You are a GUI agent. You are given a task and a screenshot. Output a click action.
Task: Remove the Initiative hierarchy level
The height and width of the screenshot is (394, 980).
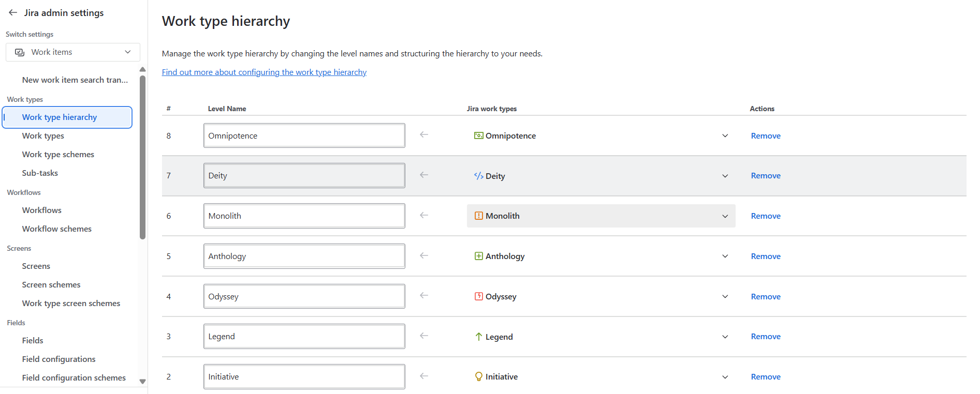click(766, 377)
